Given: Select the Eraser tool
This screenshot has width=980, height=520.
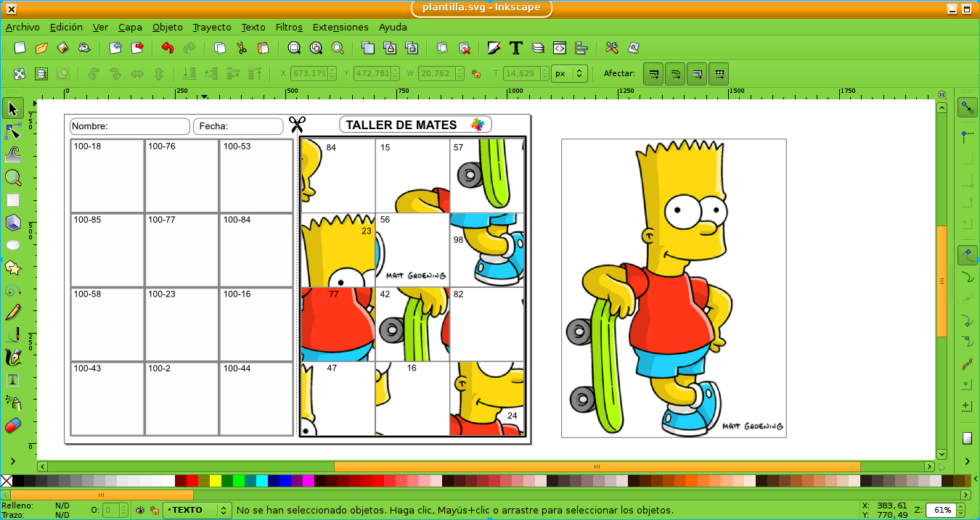Looking at the screenshot, I should pyautogui.click(x=12, y=425).
